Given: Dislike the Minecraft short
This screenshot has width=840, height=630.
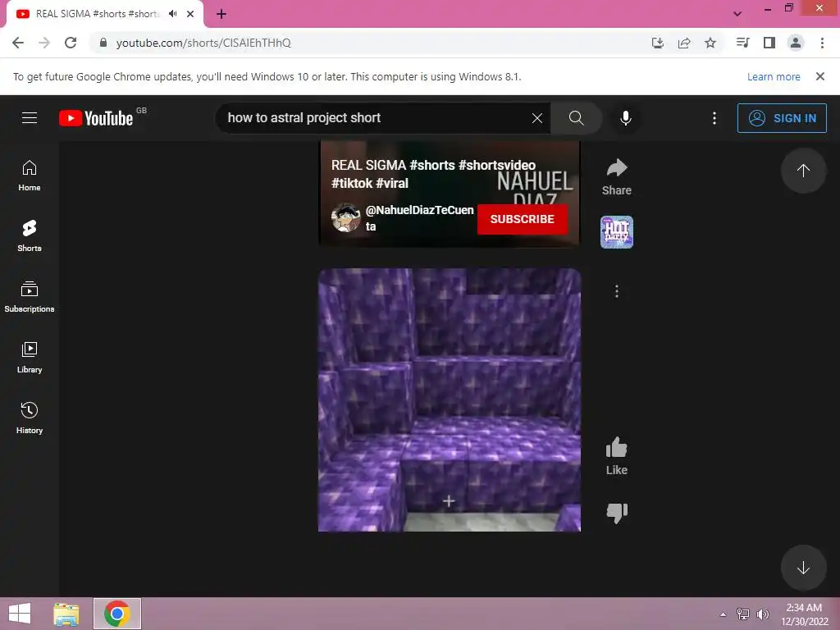Looking at the screenshot, I should click(x=617, y=513).
